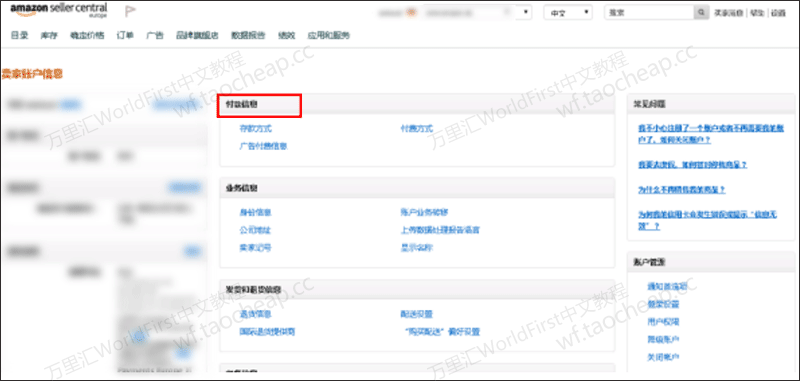This screenshot has height=381, width=800.
Task: Open the 显示名称 link
Action: click(417, 248)
